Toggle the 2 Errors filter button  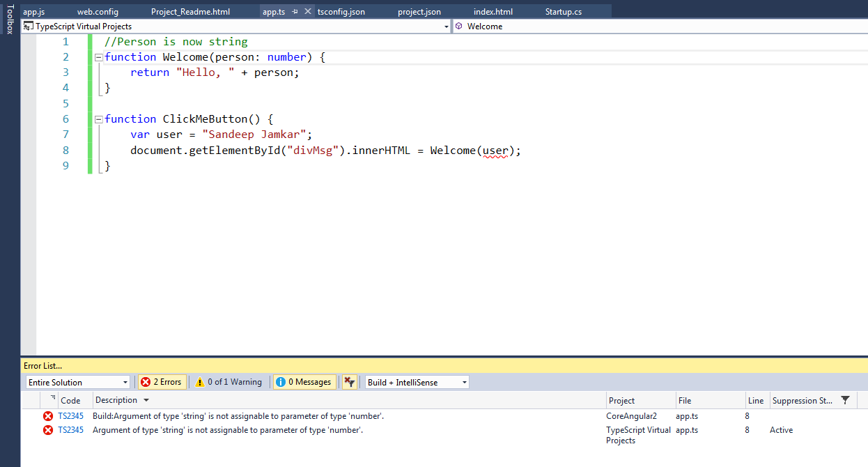tap(162, 381)
